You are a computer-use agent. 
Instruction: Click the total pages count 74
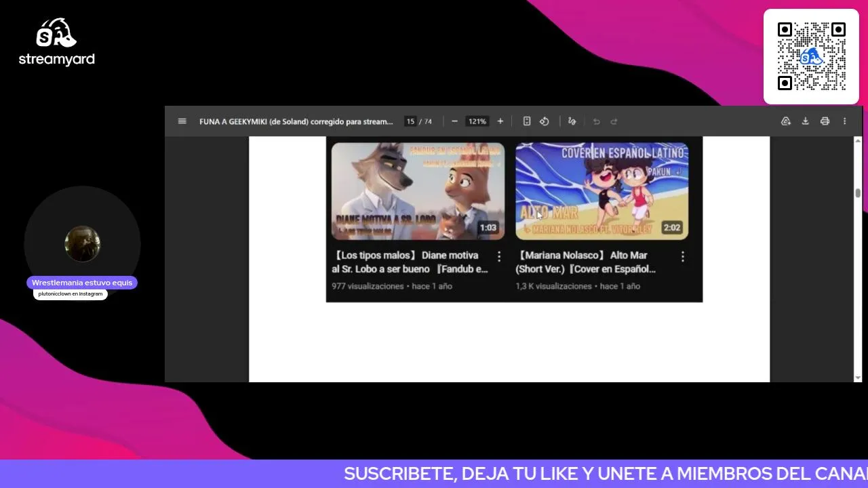pos(428,121)
